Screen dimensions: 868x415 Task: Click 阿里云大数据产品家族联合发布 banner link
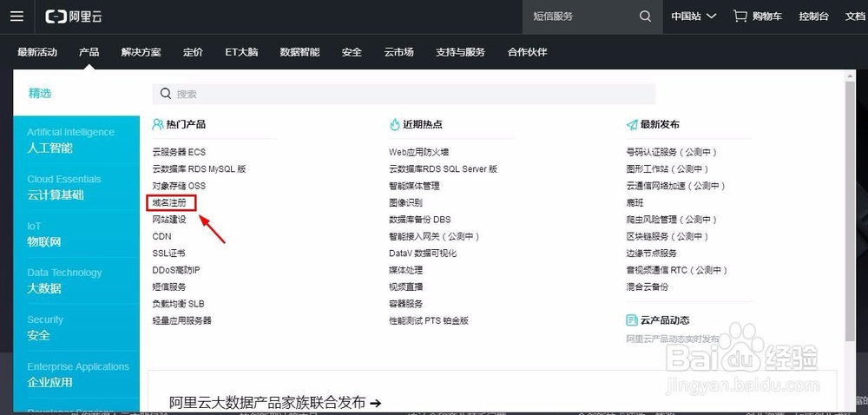[275, 403]
